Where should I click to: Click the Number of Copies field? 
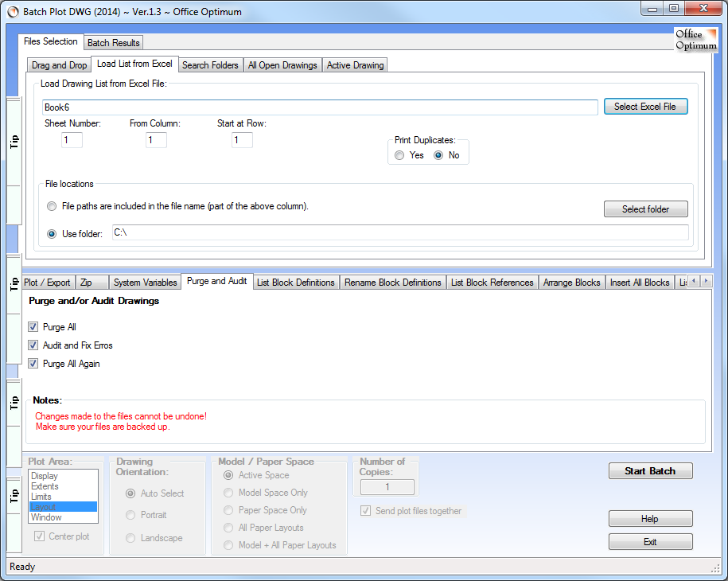click(x=387, y=487)
